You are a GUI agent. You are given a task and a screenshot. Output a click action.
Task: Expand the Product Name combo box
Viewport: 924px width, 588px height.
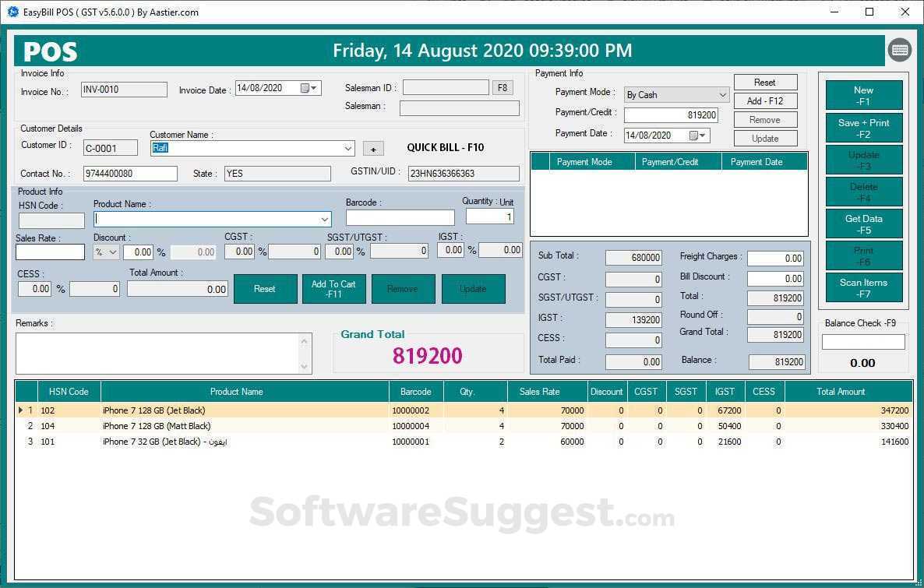tap(324, 219)
